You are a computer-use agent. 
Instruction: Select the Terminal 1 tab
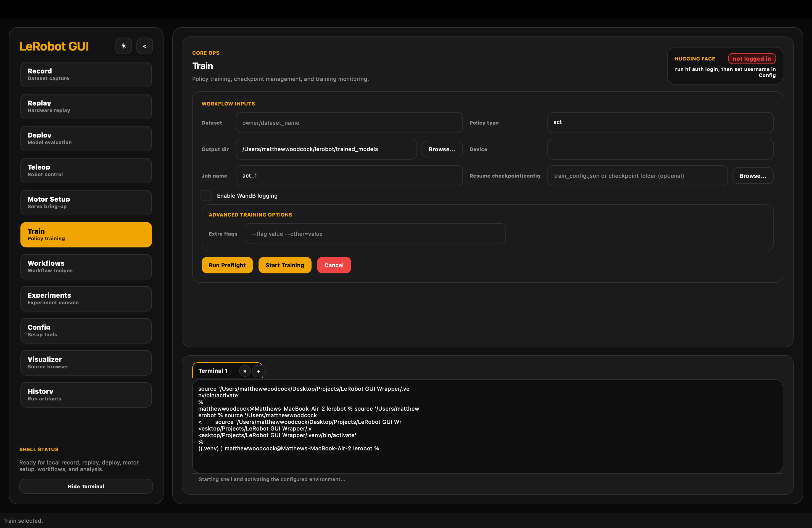coord(213,371)
